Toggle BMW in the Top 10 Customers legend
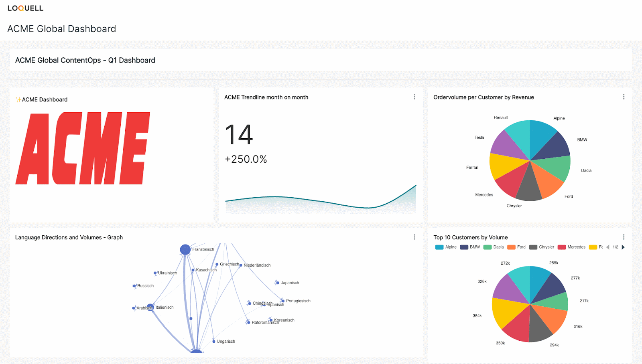642x364 pixels. [x=470, y=247]
